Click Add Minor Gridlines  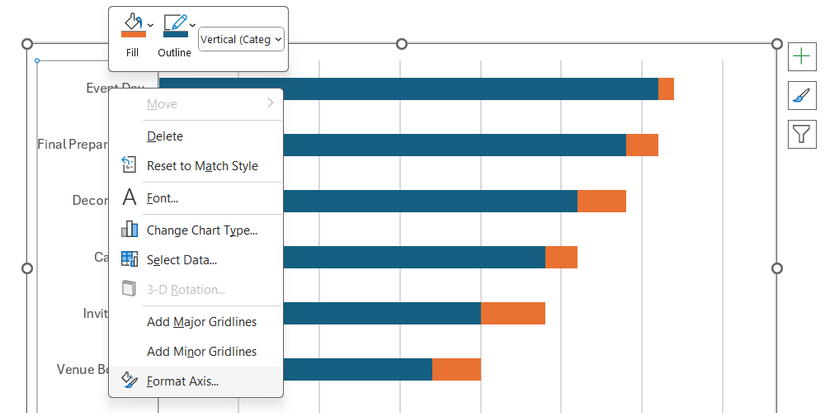point(202,352)
